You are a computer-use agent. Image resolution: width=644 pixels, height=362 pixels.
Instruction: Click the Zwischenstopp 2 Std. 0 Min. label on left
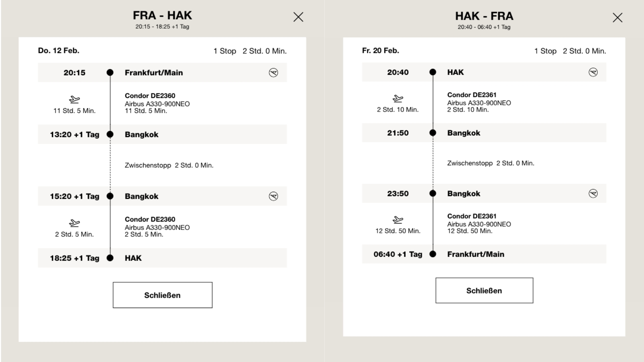(x=169, y=165)
